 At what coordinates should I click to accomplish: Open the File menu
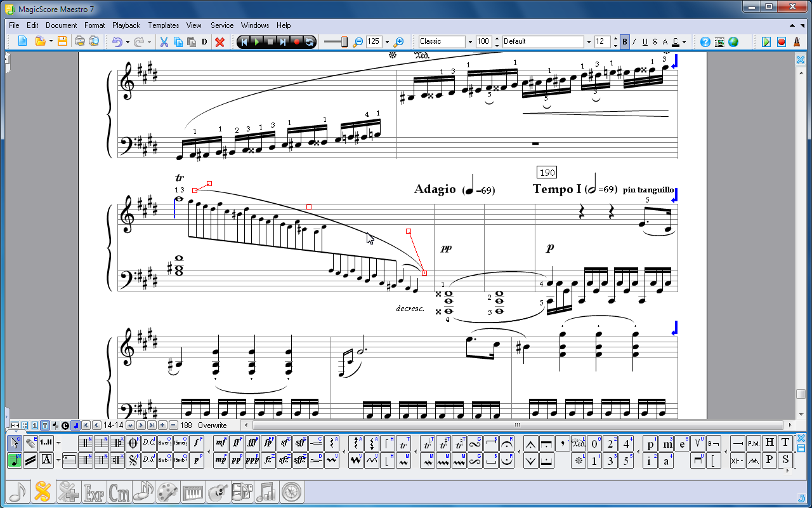click(14, 25)
